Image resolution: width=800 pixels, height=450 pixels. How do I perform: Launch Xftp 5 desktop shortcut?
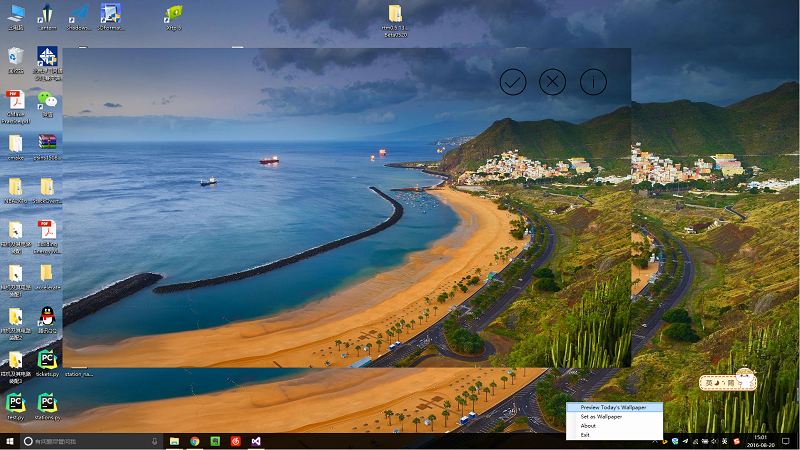click(174, 17)
